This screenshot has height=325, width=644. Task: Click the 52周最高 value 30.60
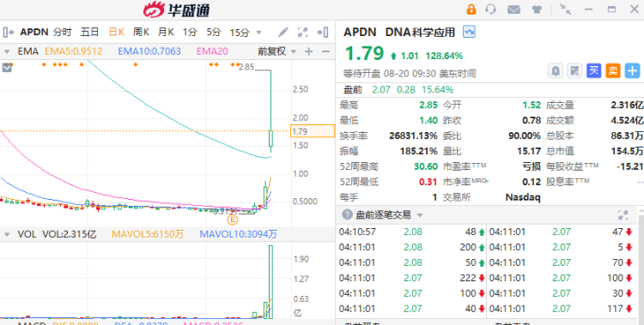tap(426, 166)
